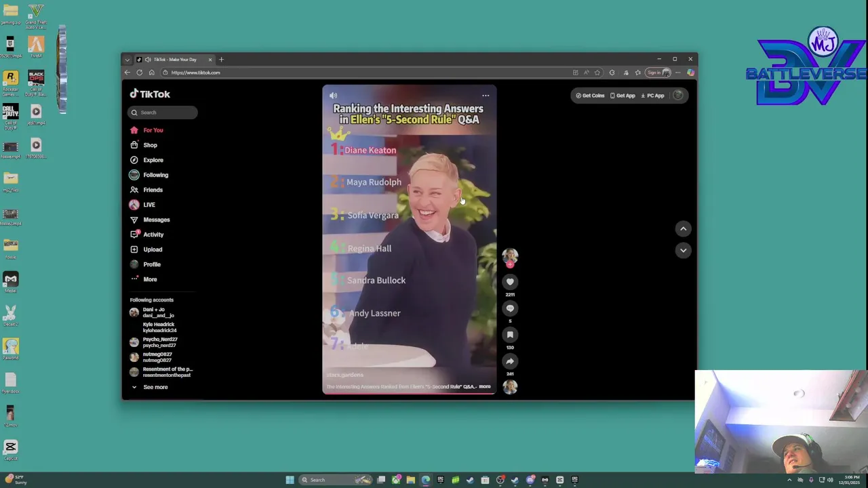
Task: Select the TikTok - Make Your Day tab
Action: coord(174,60)
